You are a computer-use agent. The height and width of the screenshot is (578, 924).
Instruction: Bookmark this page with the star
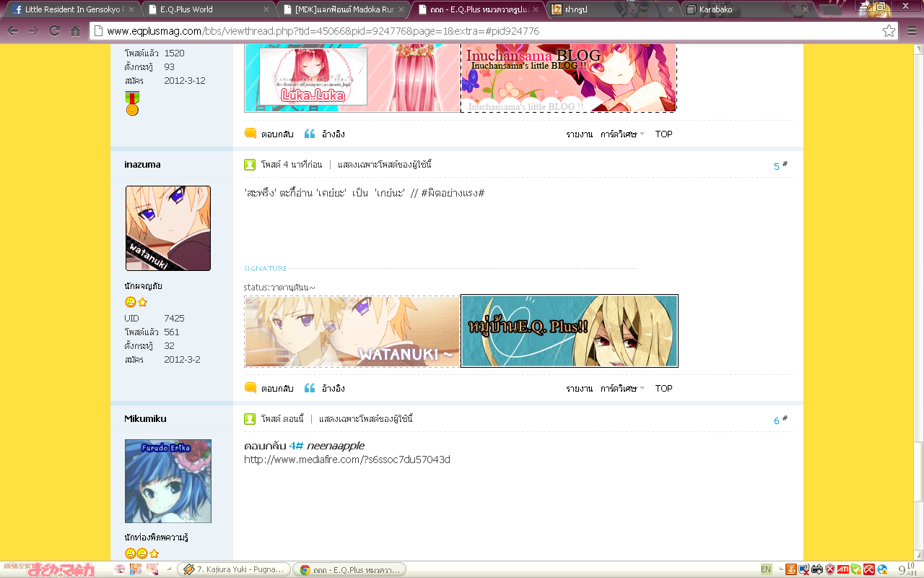pyautogui.click(x=889, y=31)
